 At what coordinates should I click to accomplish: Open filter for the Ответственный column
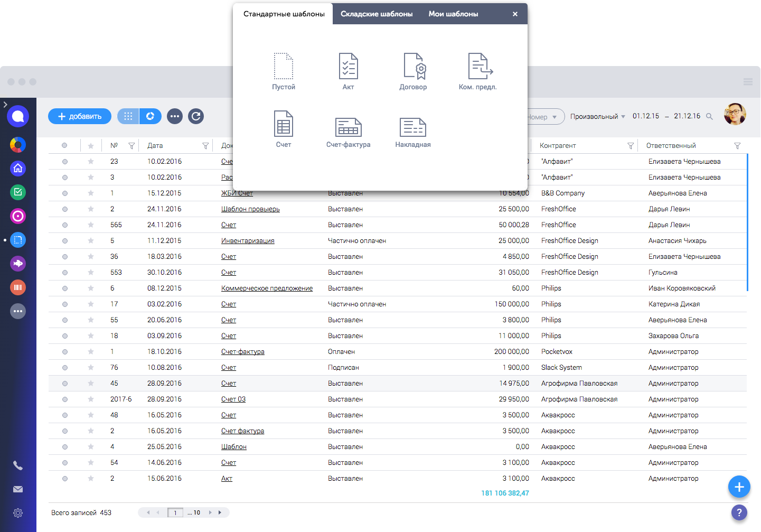pos(737,146)
